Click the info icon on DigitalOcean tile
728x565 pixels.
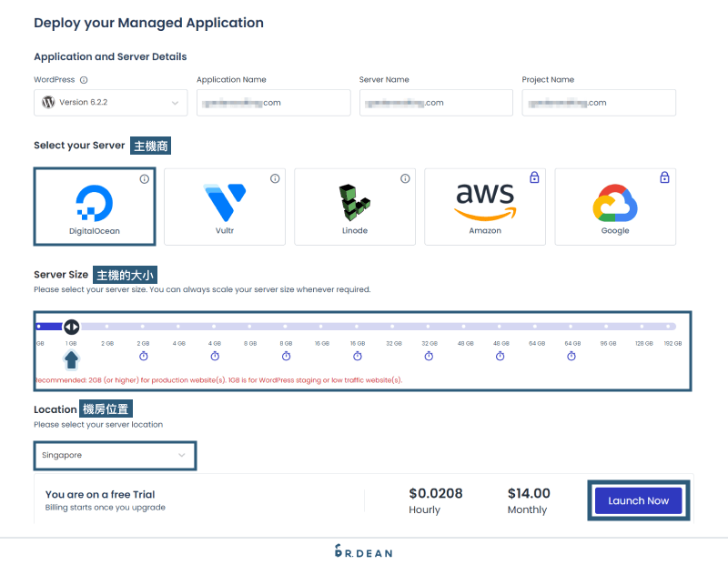144,179
